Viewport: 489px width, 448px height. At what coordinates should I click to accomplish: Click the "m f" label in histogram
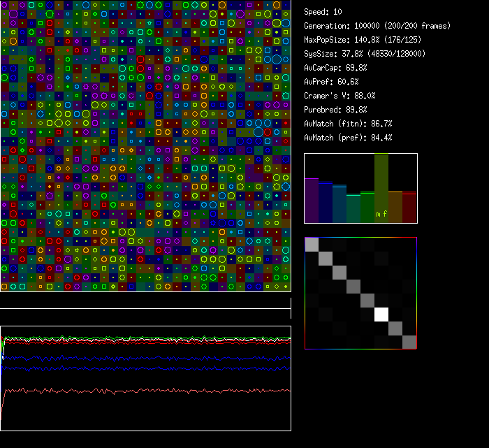381,214
